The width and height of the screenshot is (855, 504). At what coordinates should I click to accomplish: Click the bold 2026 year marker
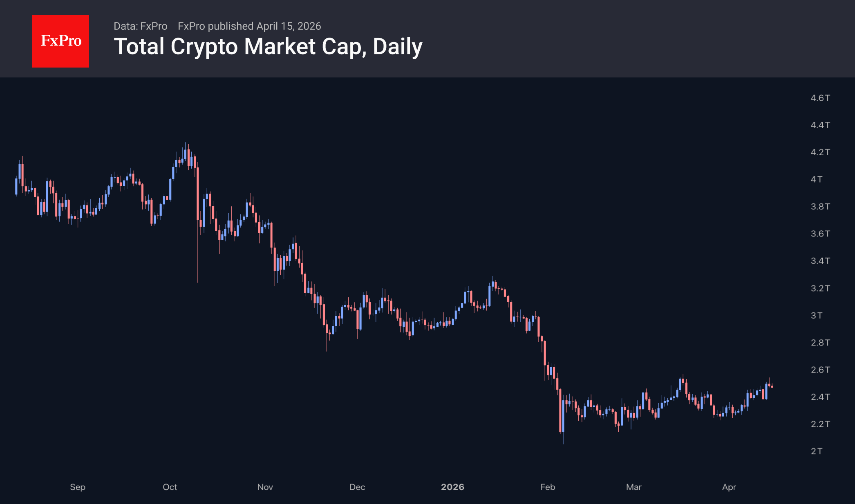click(x=452, y=487)
